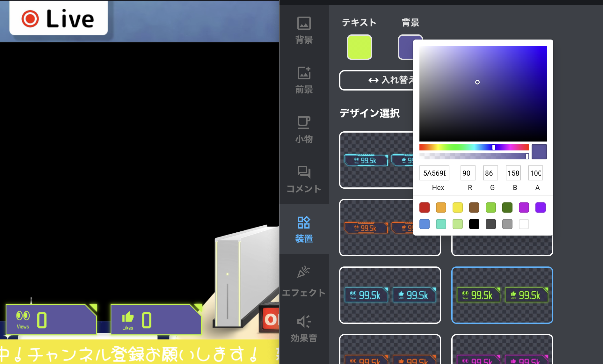Open the エフェクト effects sidebar tab
603x364 pixels.
click(x=304, y=281)
